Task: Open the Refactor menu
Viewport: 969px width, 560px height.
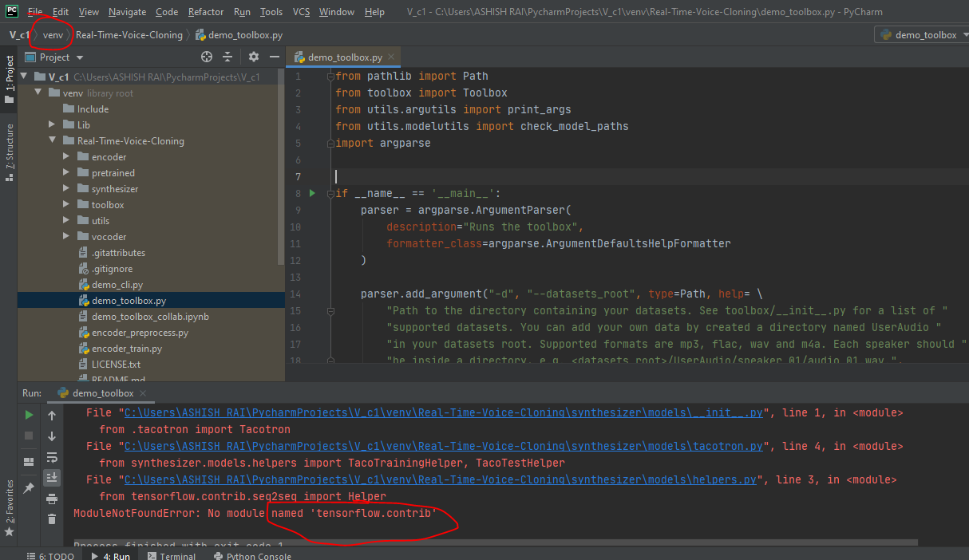Action: point(206,12)
